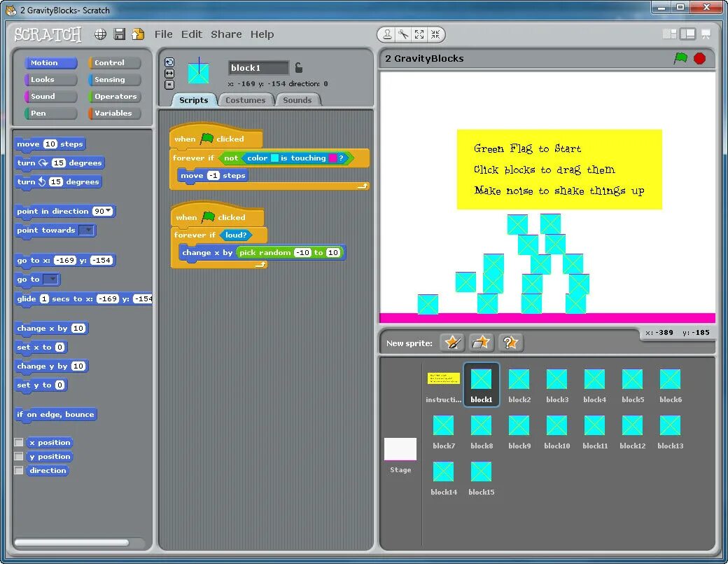
Task: Get a surprise sprite
Action: tap(511, 343)
